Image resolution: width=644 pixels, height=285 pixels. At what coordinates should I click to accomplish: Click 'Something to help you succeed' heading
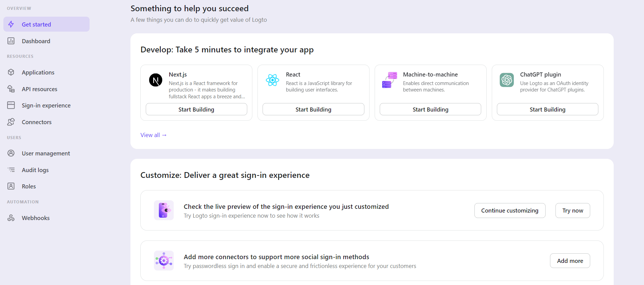tap(189, 8)
